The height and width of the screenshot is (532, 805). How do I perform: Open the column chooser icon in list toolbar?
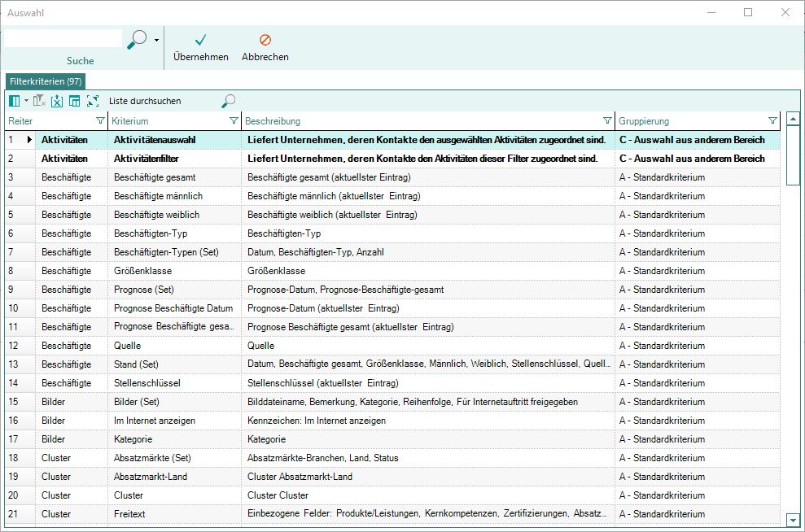[14, 101]
